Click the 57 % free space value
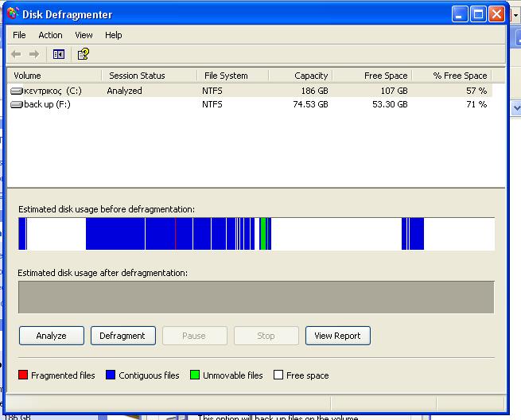521x420 pixels. pyautogui.click(x=476, y=91)
